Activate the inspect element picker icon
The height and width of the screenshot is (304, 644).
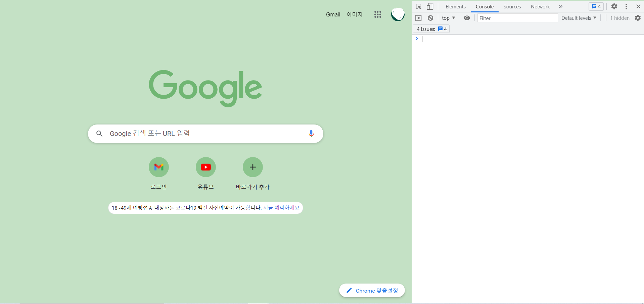pyautogui.click(x=419, y=7)
